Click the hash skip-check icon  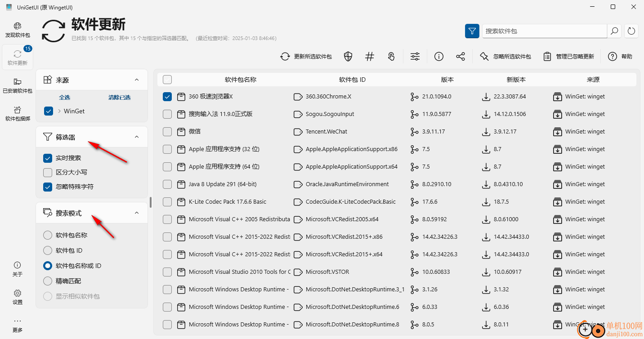(370, 56)
